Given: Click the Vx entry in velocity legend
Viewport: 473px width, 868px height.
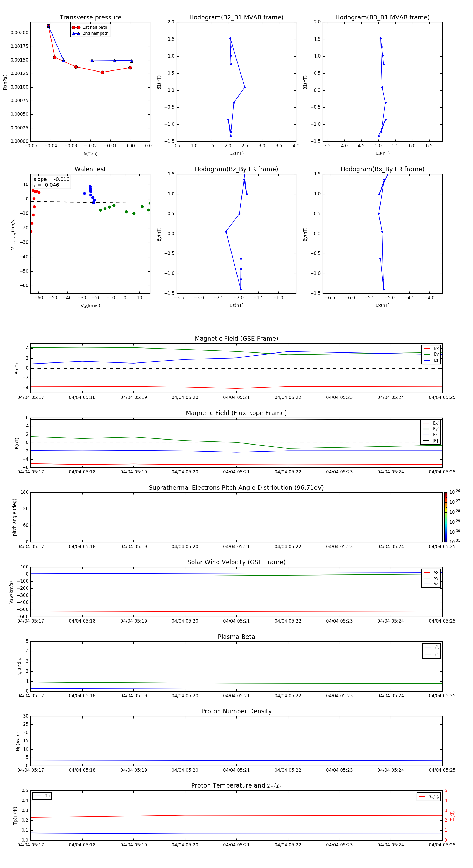Looking at the screenshot, I should (x=431, y=573).
